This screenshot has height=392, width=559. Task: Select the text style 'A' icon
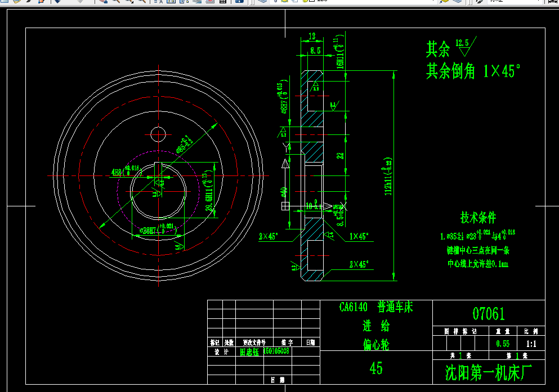coord(161,3)
